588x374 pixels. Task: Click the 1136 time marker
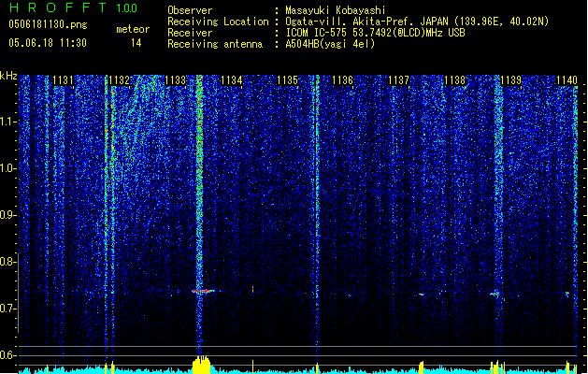[x=343, y=80]
